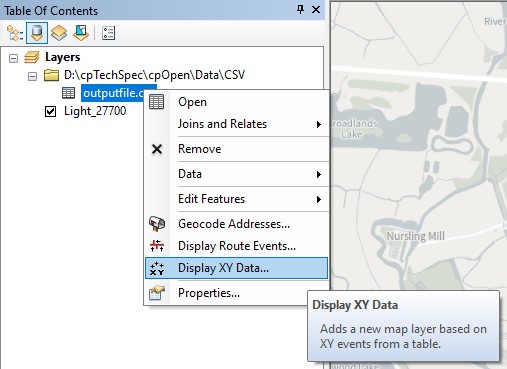Click the Layers data frame icon
The height and width of the screenshot is (369, 507).
click(32, 57)
